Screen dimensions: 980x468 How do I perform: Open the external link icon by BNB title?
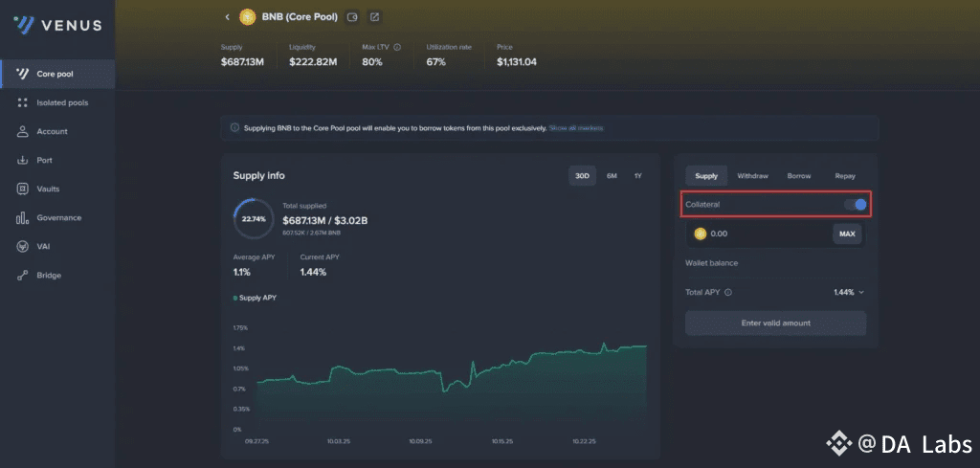374,17
